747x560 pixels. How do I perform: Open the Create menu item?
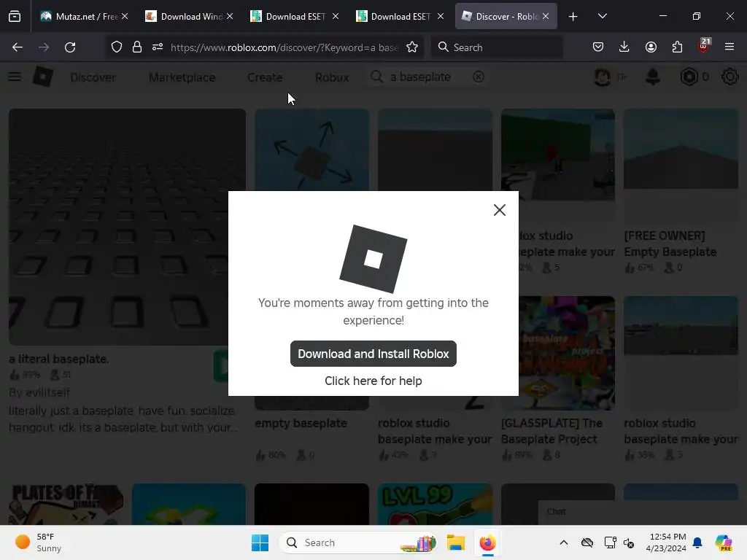click(265, 77)
